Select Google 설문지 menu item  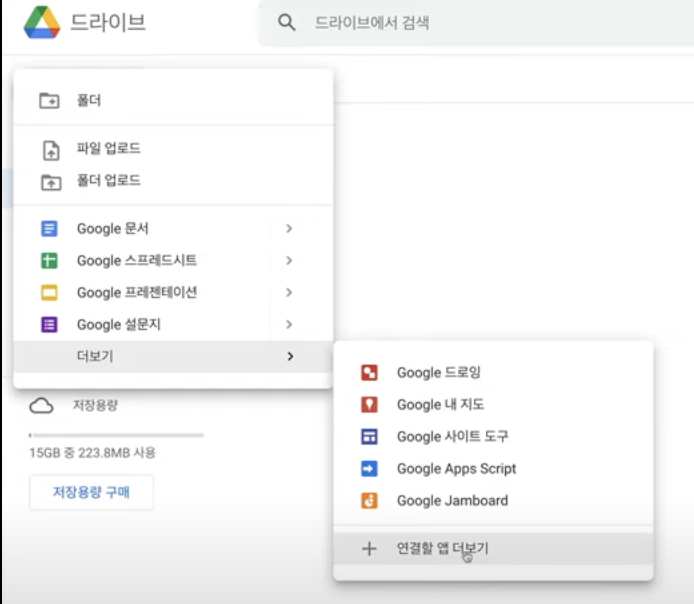coord(173,324)
